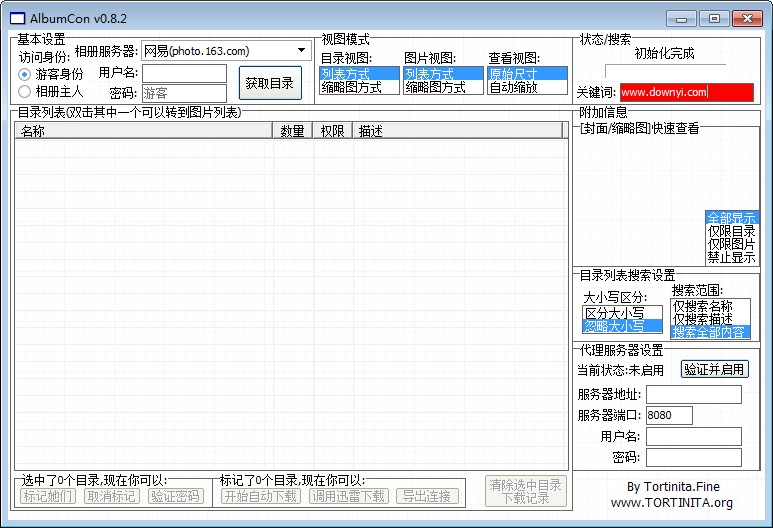Click the 服务器端口 field showing 8080

[669, 415]
